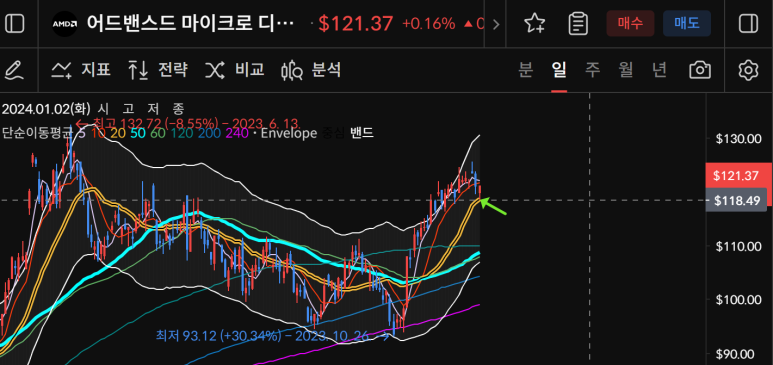Click the $130.00 axis label
The image size is (773, 365).
(x=737, y=138)
